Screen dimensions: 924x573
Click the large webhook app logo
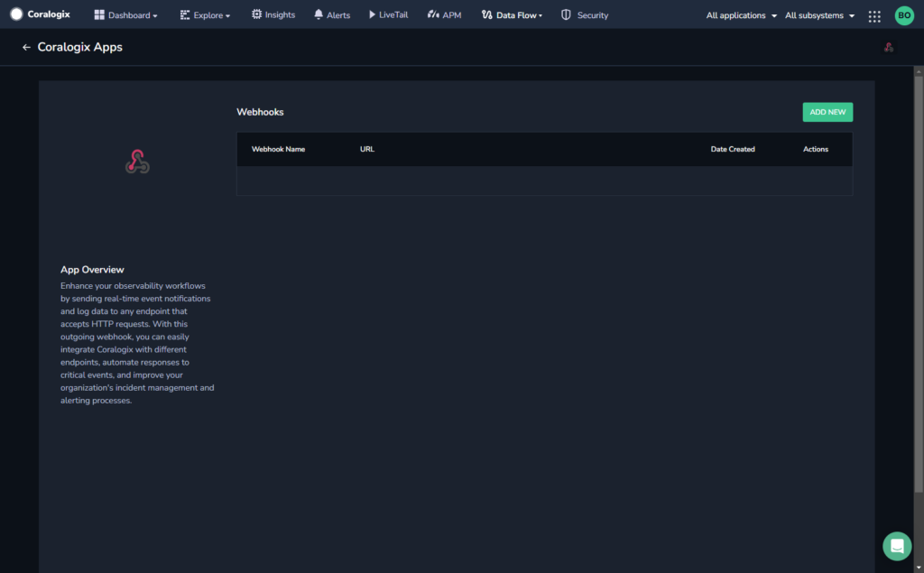point(137,162)
